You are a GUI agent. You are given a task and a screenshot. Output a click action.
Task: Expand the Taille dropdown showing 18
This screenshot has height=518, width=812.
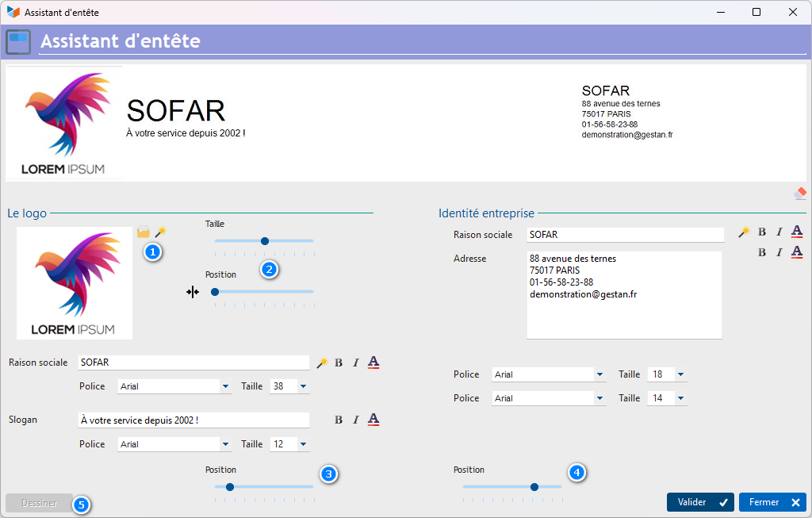coord(680,374)
